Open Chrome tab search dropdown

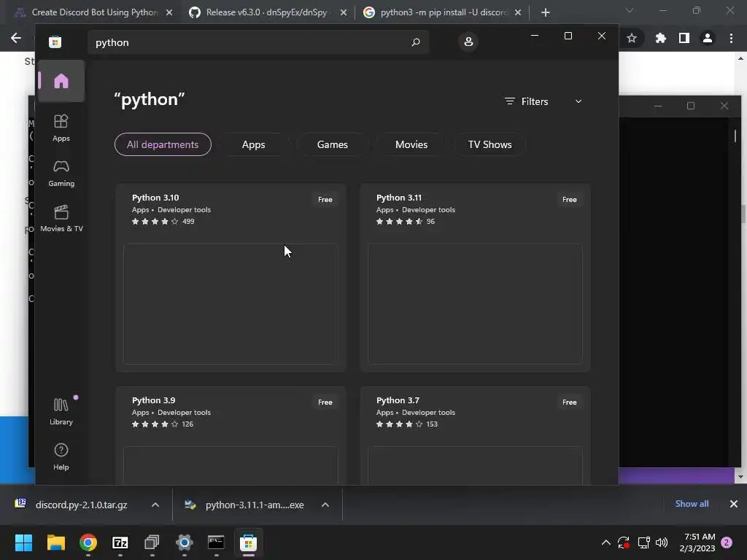point(630,10)
